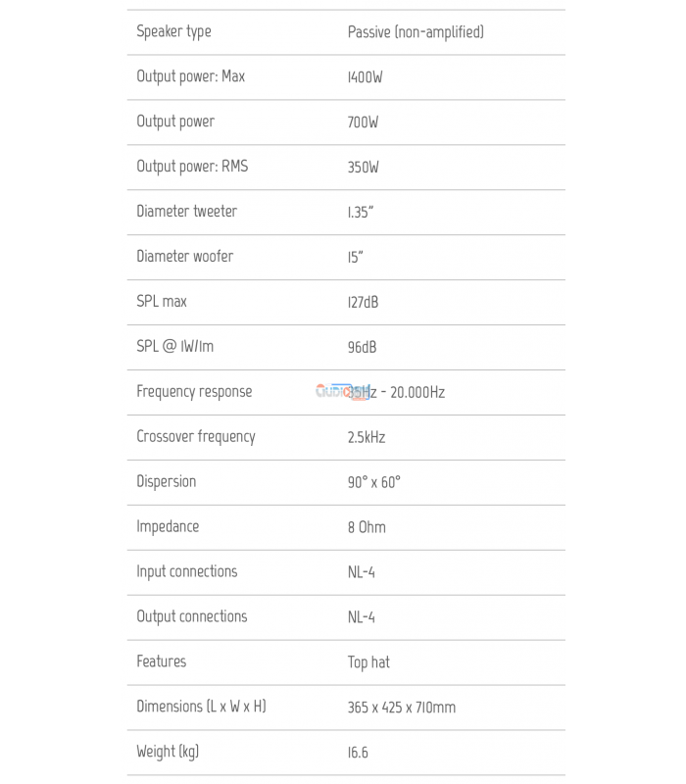This screenshot has height=784, width=686.
Task: Click the SPL max 127dB value
Action: pos(364,303)
